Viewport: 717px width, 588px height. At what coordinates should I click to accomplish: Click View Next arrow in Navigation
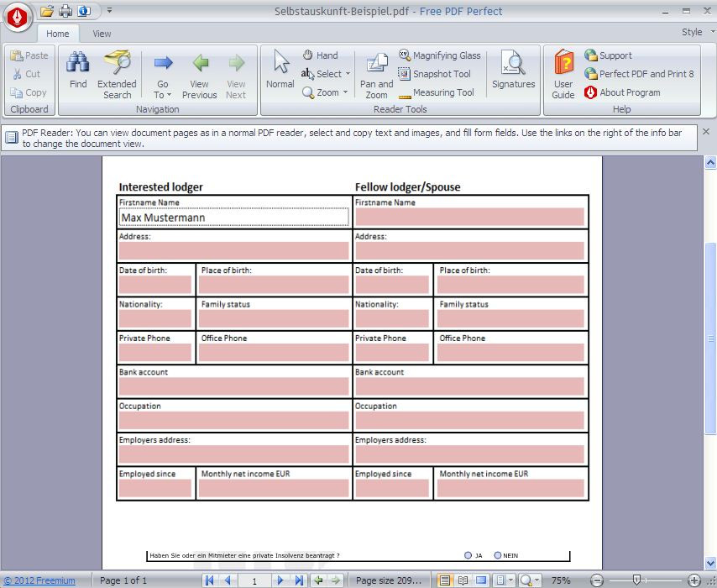click(x=236, y=75)
